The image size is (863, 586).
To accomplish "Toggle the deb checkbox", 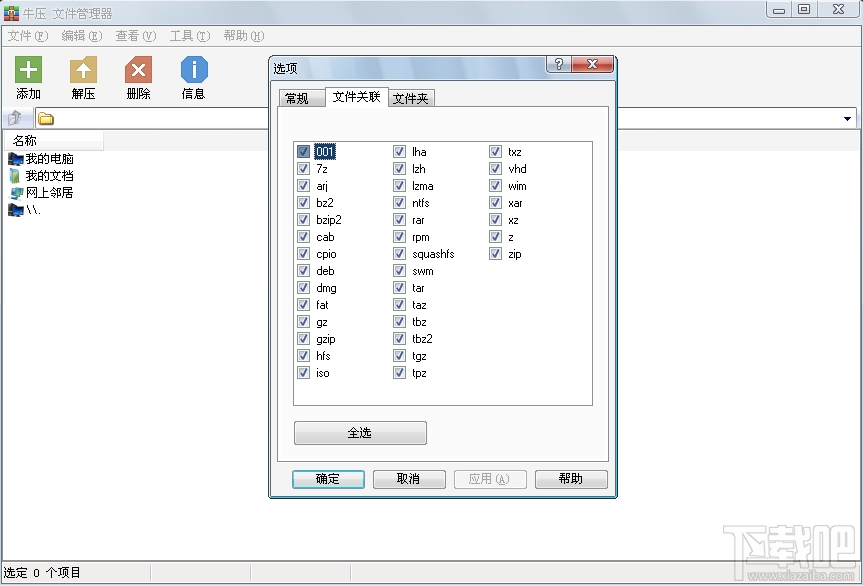I will (x=303, y=271).
